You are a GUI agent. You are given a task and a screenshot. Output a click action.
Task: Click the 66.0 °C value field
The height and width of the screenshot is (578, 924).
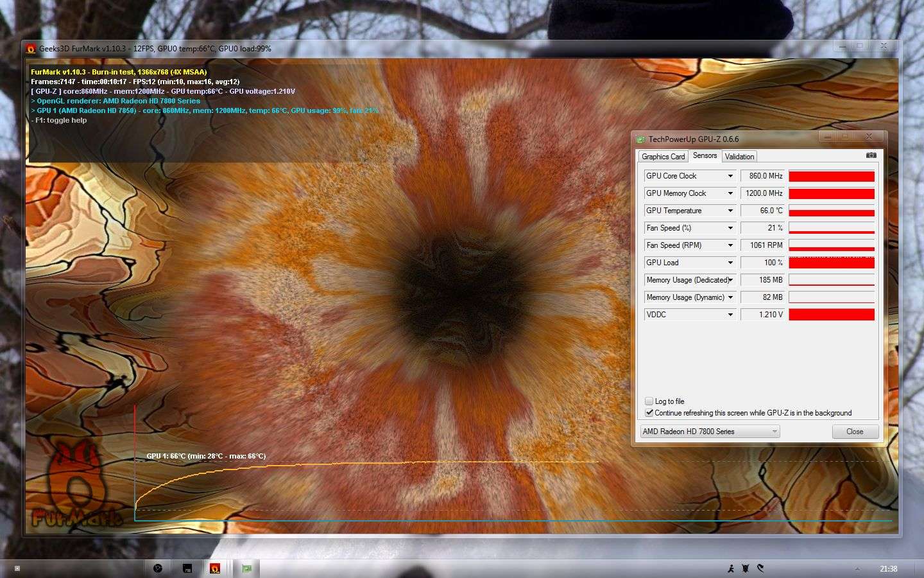pos(763,211)
